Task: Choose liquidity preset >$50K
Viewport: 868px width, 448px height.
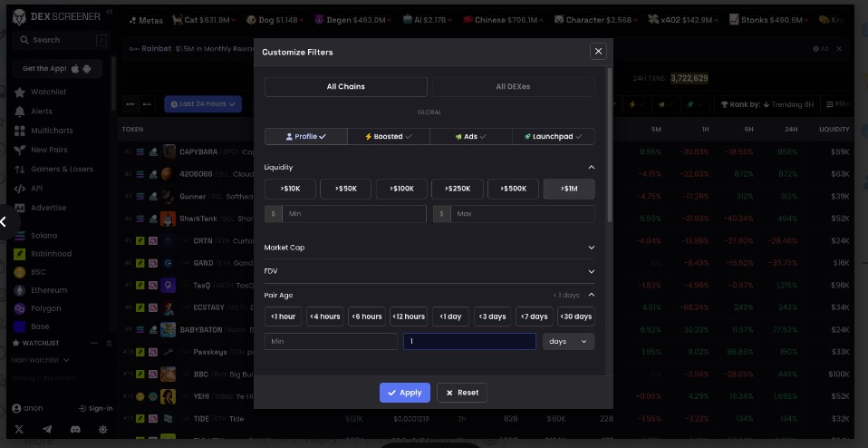Action: (346, 189)
